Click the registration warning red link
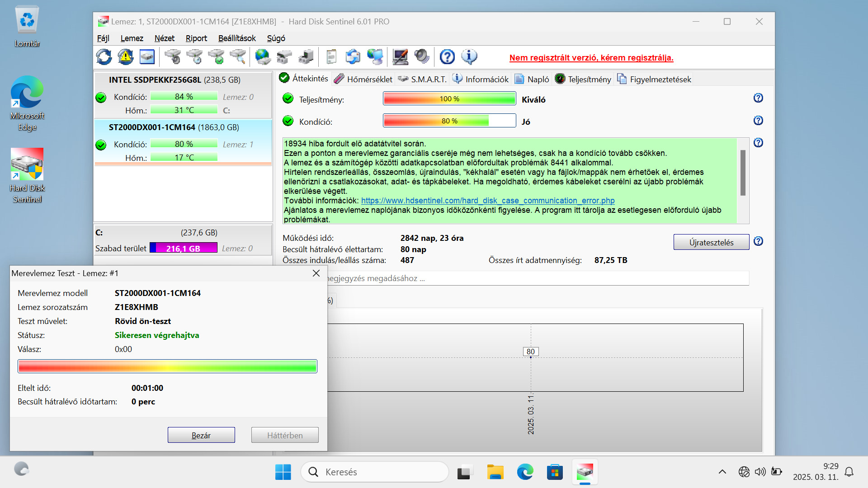Viewport: 868px width, 488px height. coord(591,58)
